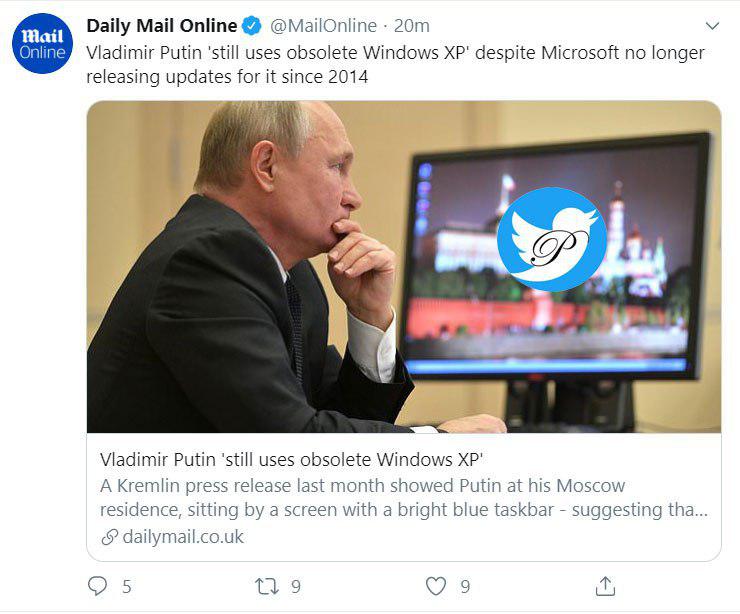Open the tweet options chevron menu

pyautogui.click(x=712, y=26)
